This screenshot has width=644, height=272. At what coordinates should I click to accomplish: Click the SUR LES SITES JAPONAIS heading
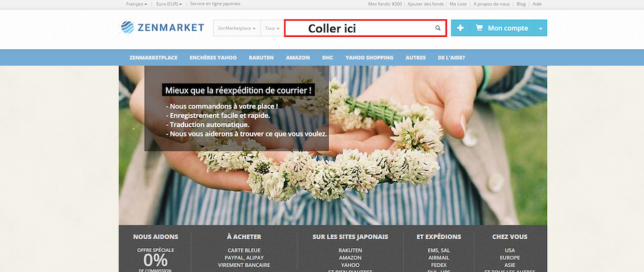pos(351,237)
